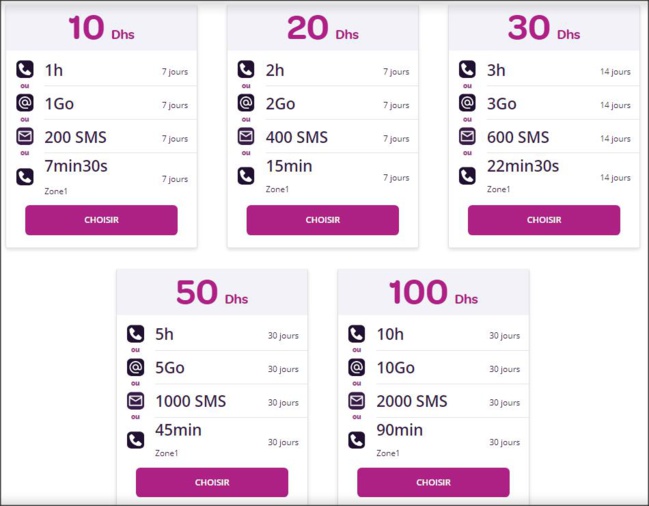This screenshot has width=649, height=506.
Task: Click the 100 Dhs plan header
Action: coord(433,293)
